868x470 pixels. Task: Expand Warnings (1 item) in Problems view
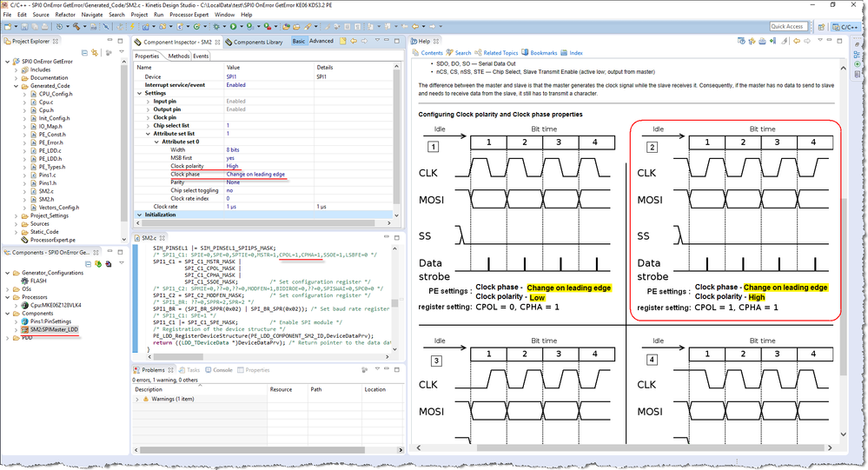click(136, 399)
